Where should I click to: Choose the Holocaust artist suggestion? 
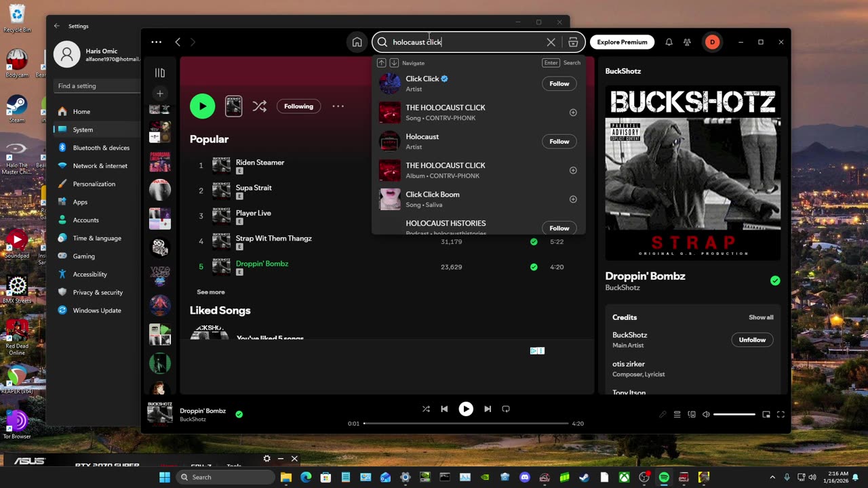(x=478, y=142)
